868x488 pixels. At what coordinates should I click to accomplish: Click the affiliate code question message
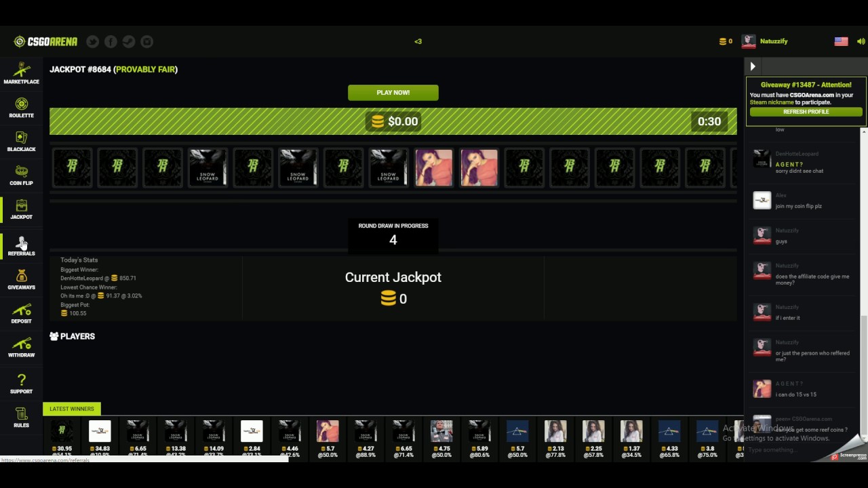(812, 279)
